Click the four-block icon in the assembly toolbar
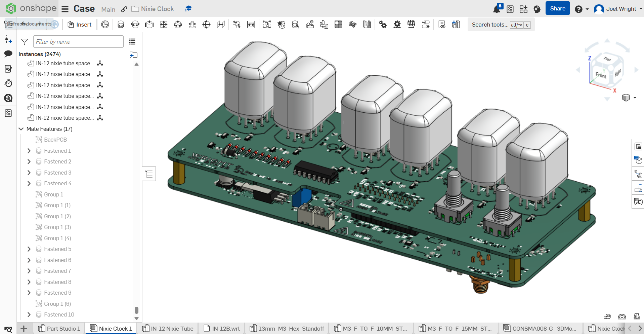Viewport: 644px width, 334px height. coord(338,25)
